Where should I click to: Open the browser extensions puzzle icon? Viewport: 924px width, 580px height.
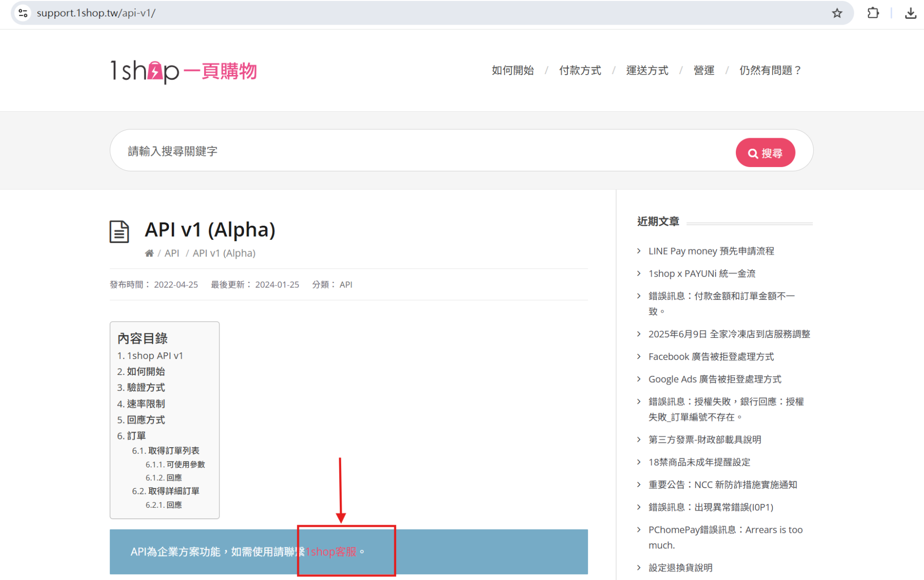pyautogui.click(x=873, y=13)
